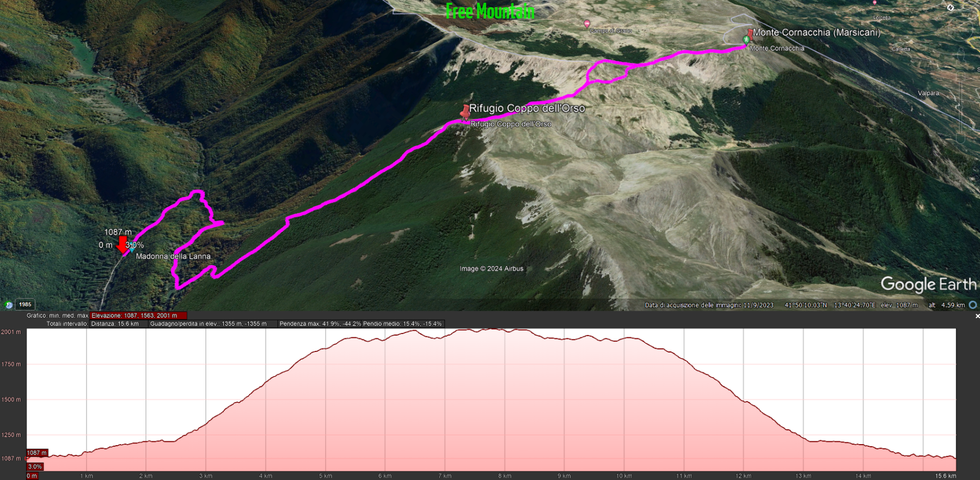Select the green hiker marker at Monte Cornacchia
Viewport: 980px width, 480px height.
click(x=746, y=40)
